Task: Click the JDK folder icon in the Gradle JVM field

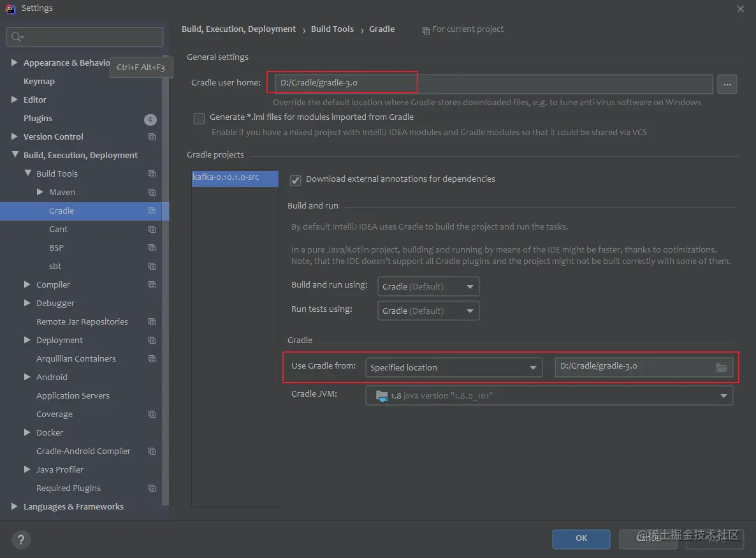Action: point(381,396)
